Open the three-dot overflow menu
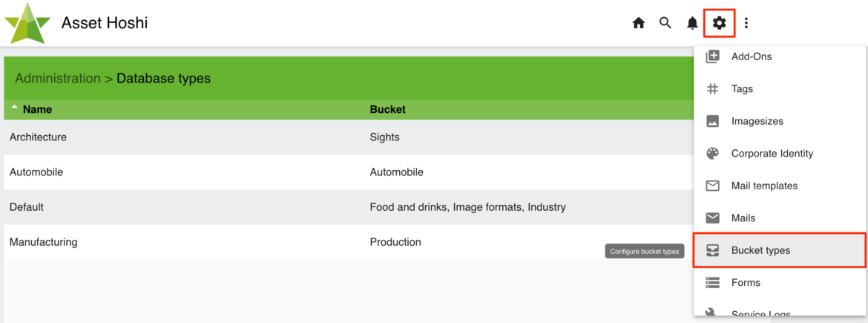This screenshot has width=868, height=323. (746, 23)
